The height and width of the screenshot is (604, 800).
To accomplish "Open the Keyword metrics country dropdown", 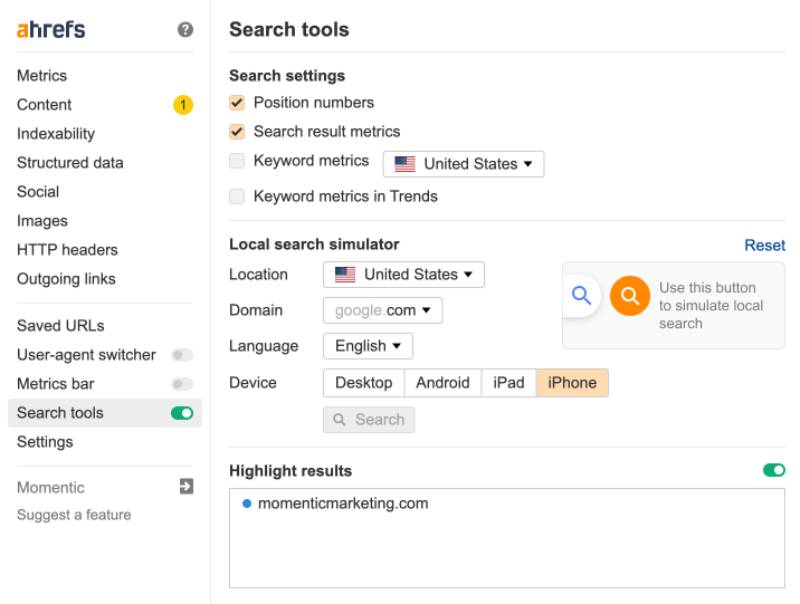I will coord(463,162).
